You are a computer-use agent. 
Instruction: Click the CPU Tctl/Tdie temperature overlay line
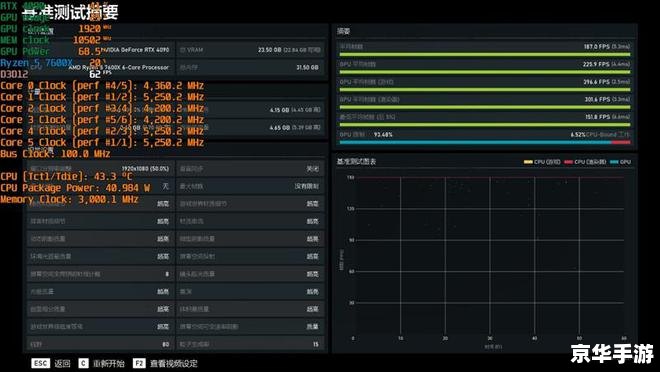(x=67, y=177)
